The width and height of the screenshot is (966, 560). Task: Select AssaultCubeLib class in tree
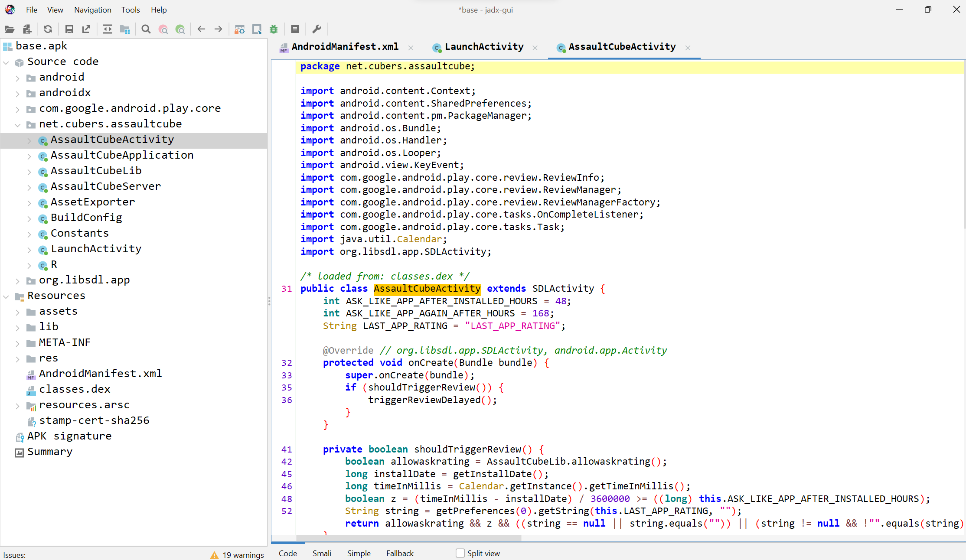[x=96, y=171]
